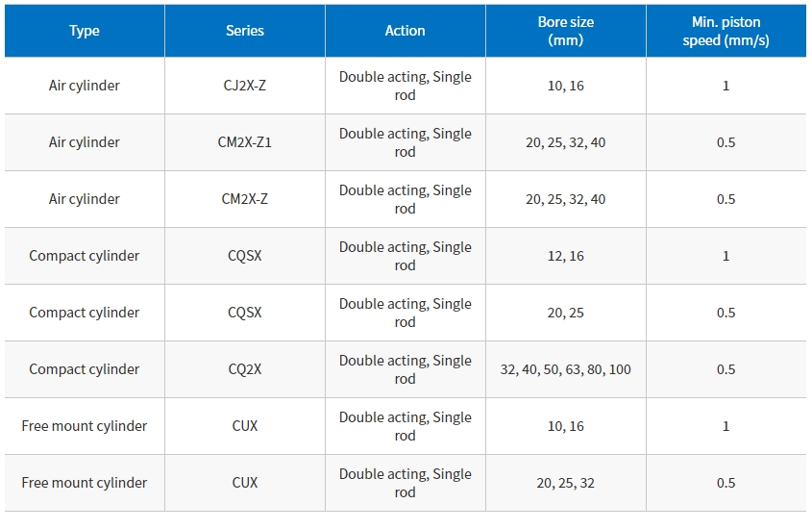Select Compact cylinder cell beside CQ2X

[x=85, y=369]
